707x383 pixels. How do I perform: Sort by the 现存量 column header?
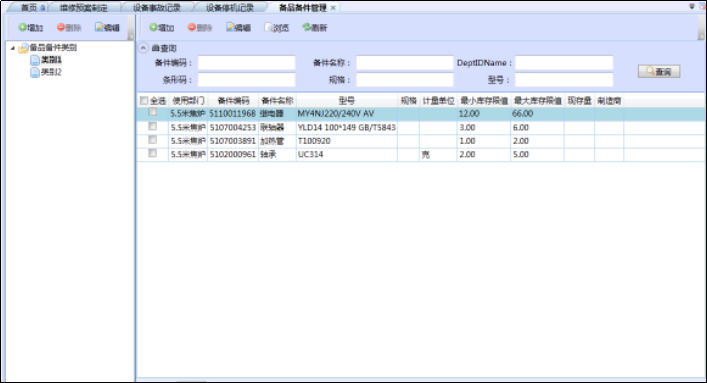[x=579, y=101]
